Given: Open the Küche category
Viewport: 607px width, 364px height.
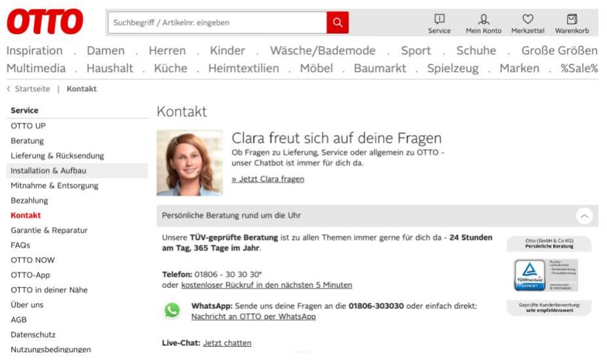Looking at the screenshot, I should [171, 68].
